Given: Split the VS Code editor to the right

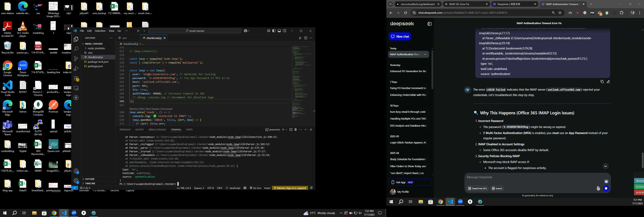Looking at the screenshot, I should [305, 38].
